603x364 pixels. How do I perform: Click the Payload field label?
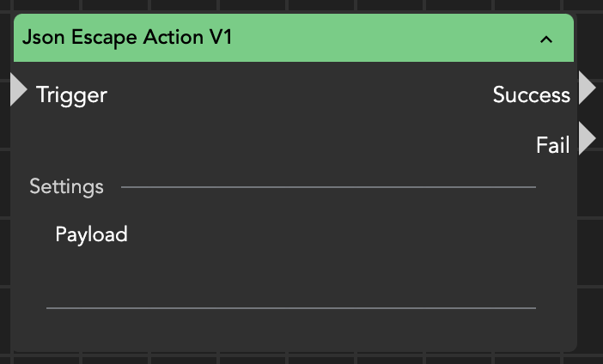[91, 234]
